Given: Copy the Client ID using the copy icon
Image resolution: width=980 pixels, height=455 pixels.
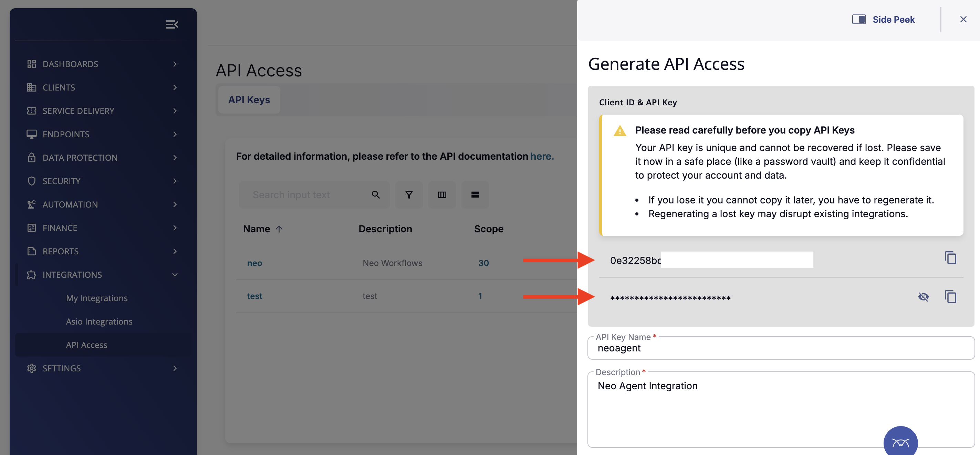Looking at the screenshot, I should pos(951,258).
